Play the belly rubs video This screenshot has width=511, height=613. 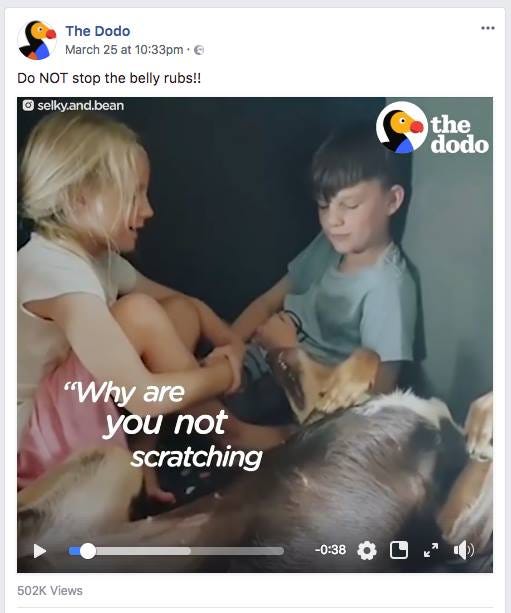[x=39, y=551]
